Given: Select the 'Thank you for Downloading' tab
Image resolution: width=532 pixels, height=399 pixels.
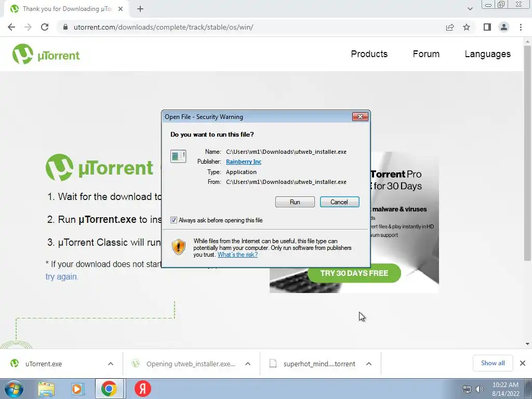Looking at the screenshot, I should click(67, 9).
